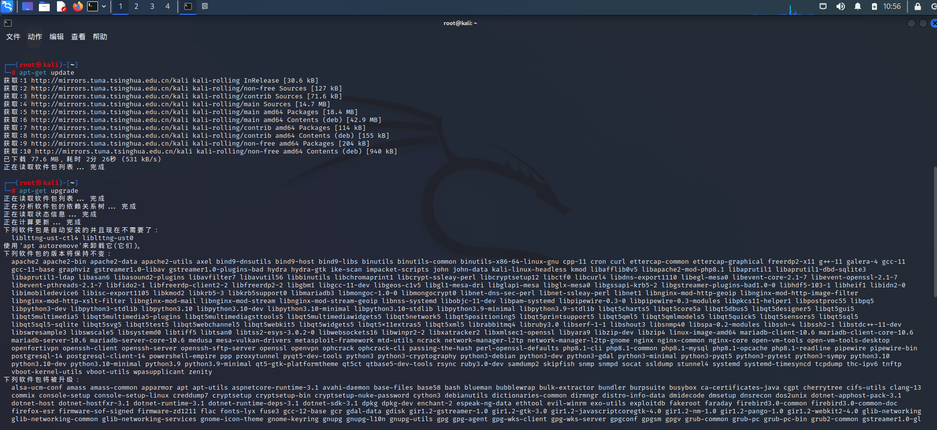
Task: Maximize the root@kali terminal window
Action: (x=923, y=23)
